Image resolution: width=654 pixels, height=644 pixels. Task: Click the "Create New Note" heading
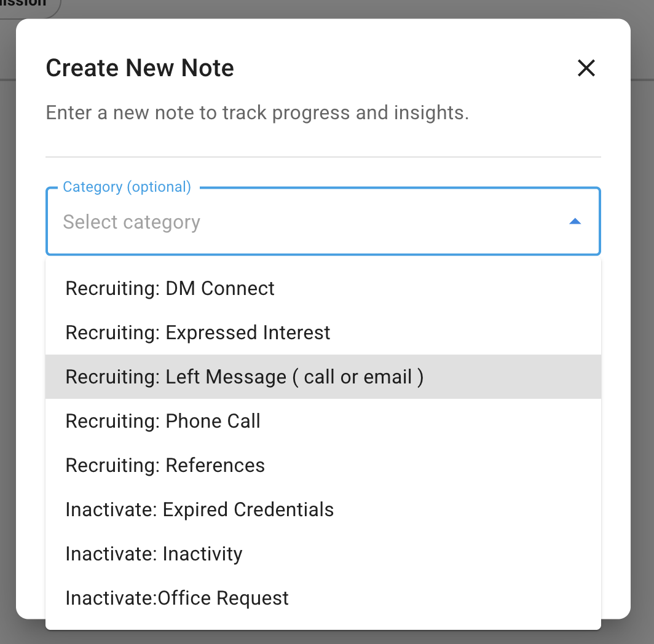click(x=140, y=68)
